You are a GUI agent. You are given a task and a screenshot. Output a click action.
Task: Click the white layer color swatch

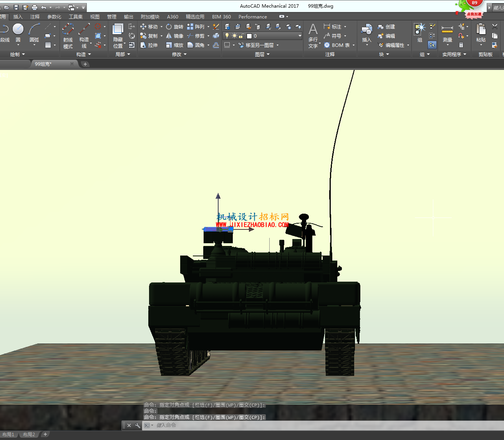(249, 36)
